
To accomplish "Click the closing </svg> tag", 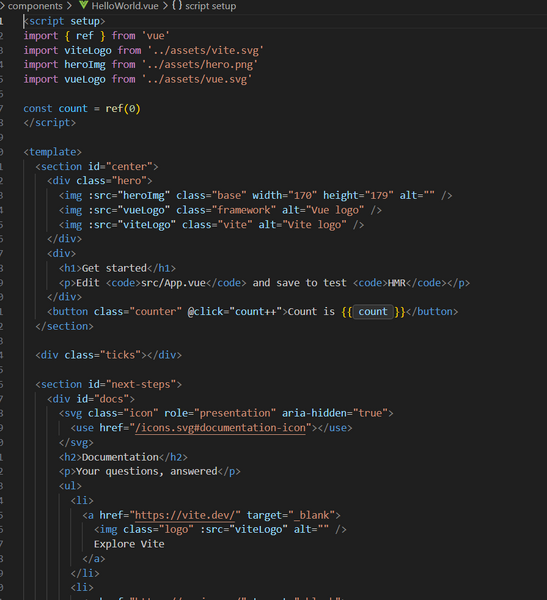I will (76, 442).
